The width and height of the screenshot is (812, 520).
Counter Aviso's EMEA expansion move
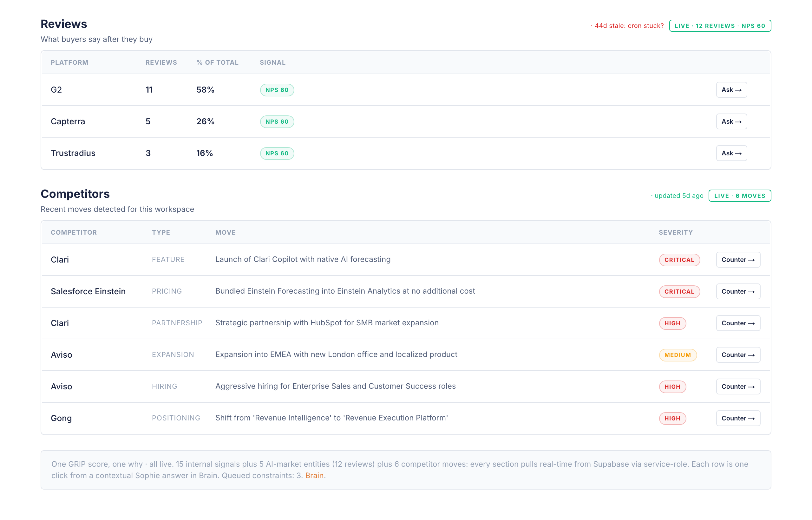click(x=738, y=355)
